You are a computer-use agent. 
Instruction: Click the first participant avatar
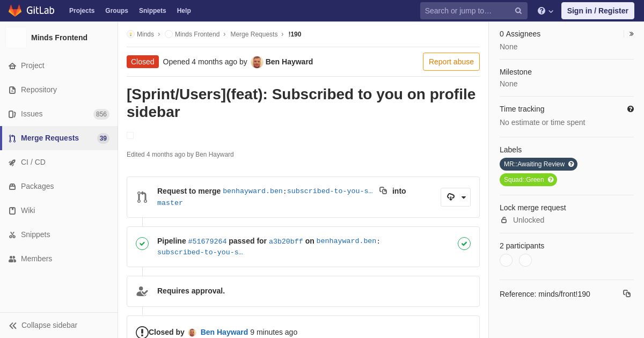tap(506, 260)
